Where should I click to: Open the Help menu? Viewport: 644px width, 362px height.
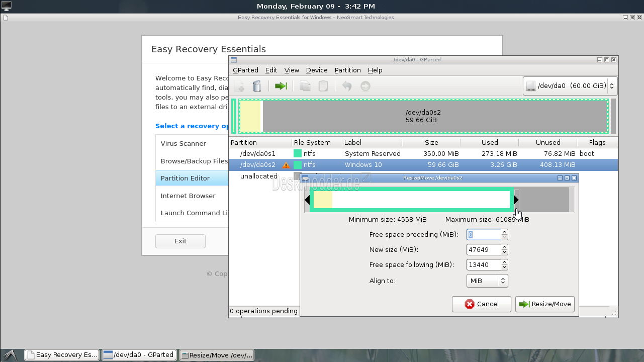(x=375, y=70)
